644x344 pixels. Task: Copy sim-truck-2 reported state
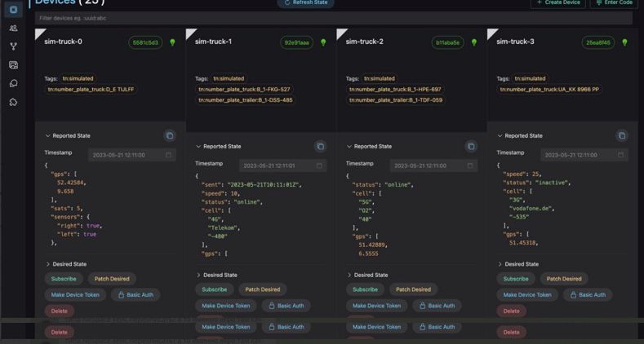point(471,147)
